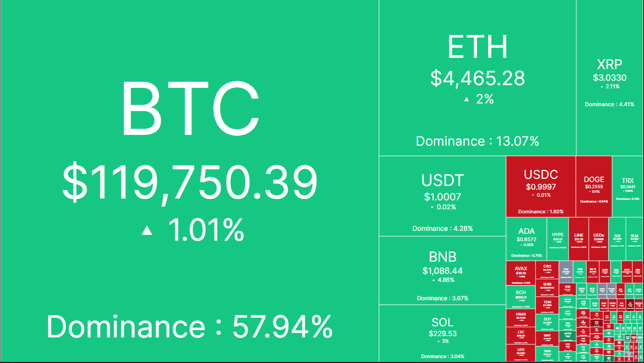This screenshot has width=644, height=363.
Task: Open the ETH tile at $4,465.28
Action: [477, 78]
